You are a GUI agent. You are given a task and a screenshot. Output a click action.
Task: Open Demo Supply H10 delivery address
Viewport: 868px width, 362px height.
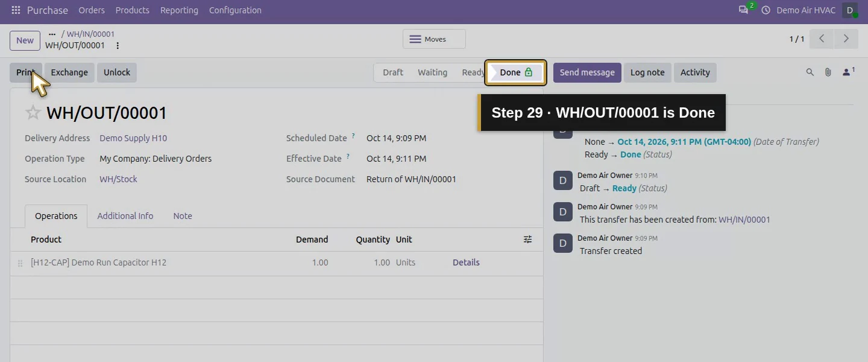133,138
